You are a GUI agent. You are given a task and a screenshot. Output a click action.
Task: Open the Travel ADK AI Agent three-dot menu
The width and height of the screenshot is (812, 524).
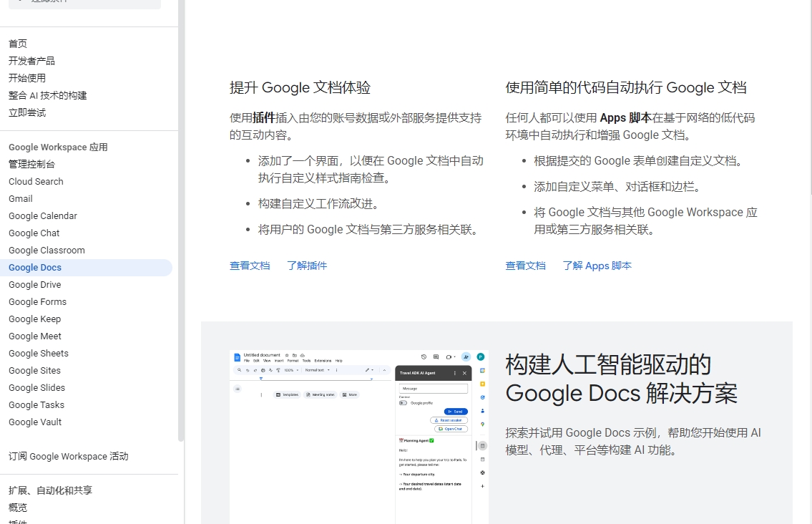point(455,372)
